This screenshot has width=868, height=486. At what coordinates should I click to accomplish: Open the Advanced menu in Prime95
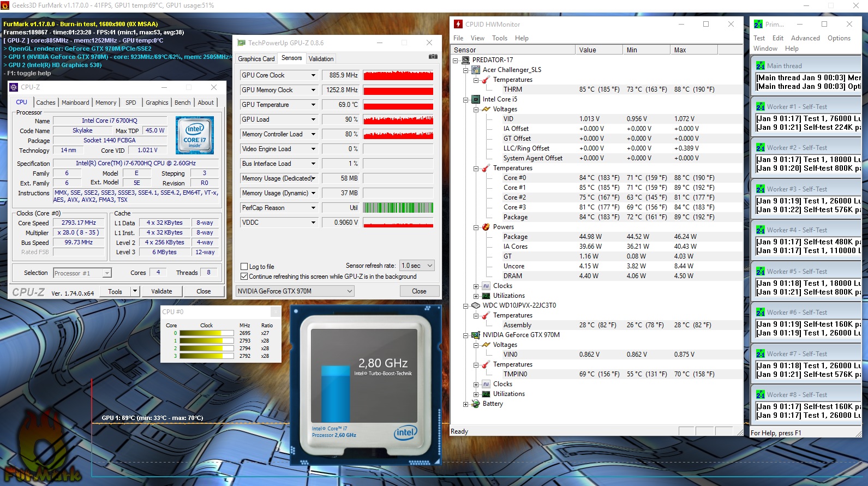(x=805, y=38)
